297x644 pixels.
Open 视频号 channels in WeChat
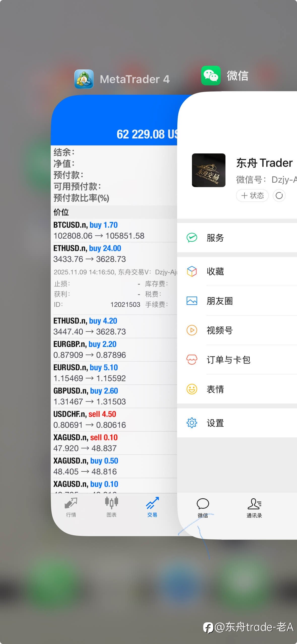click(237, 330)
